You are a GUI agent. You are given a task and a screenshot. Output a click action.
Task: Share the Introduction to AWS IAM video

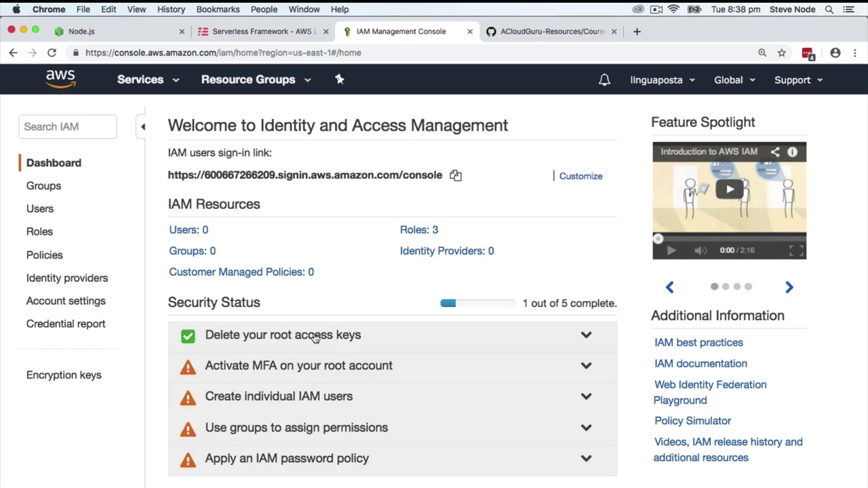775,152
